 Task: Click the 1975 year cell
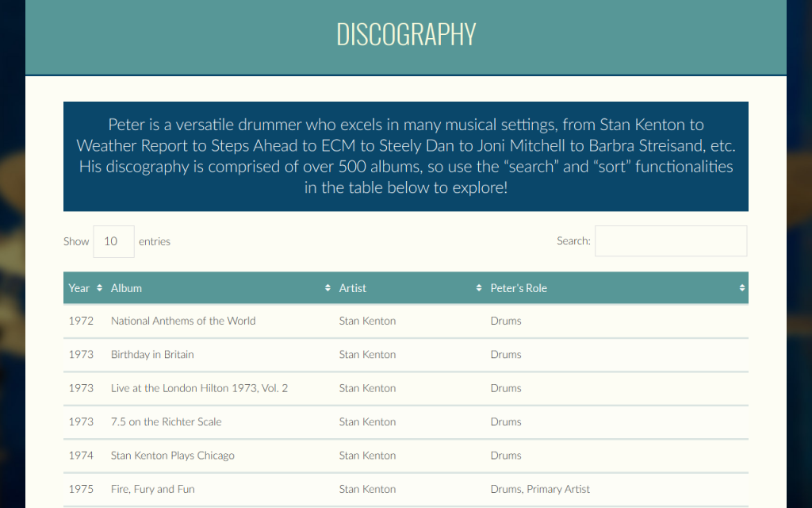click(82, 489)
